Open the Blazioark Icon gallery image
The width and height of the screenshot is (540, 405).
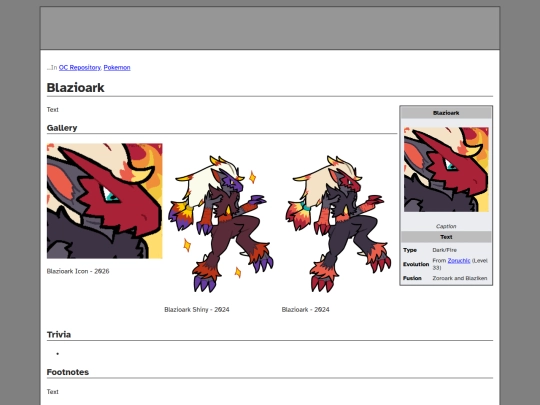point(105,201)
